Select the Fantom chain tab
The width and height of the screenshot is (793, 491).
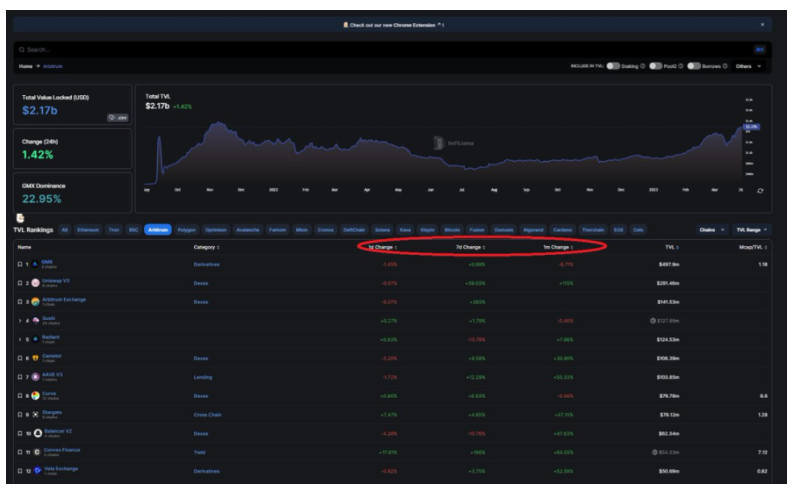coord(277,230)
